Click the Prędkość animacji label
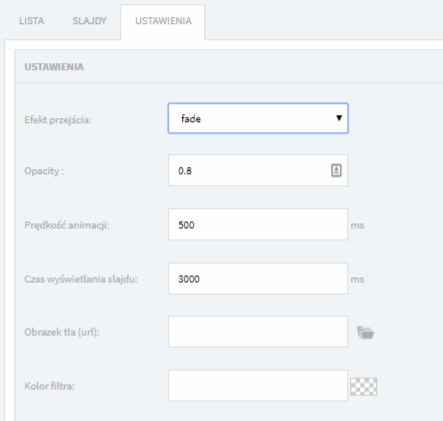The image size is (443, 421). (x=67, y=225)
